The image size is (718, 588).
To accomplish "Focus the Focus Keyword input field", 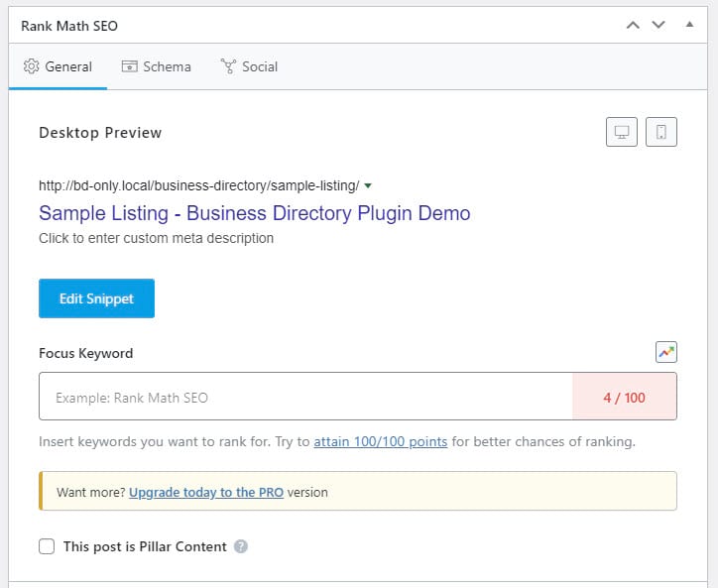I will 305,397.
